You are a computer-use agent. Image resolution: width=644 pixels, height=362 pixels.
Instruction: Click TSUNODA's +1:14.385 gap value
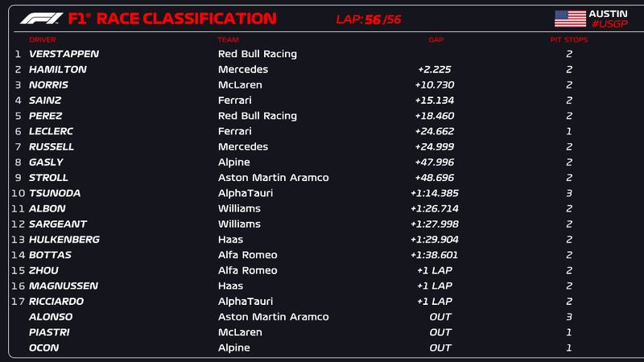click(436, 193)
